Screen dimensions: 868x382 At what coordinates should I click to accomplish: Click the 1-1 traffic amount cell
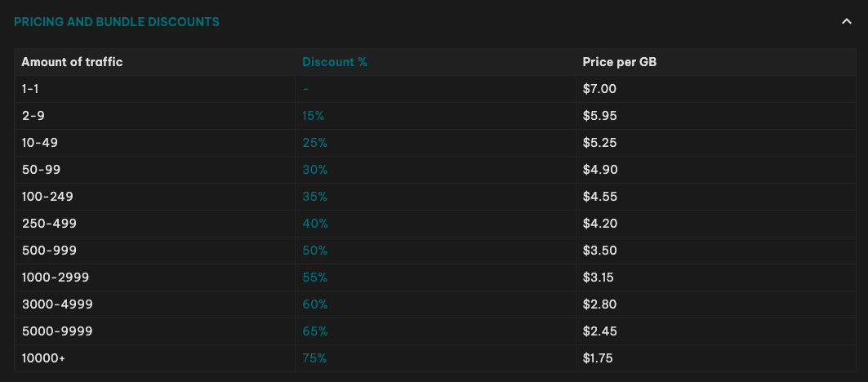pos(30,89)
